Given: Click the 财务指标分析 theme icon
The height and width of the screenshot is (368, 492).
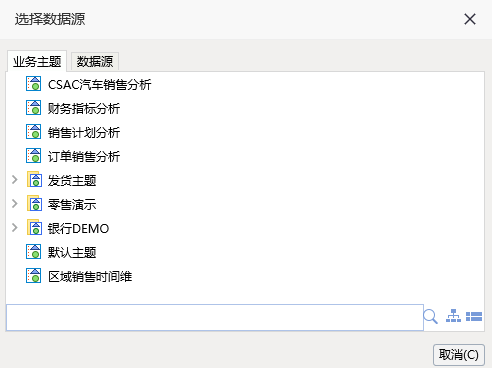Looking at the screenshot, I should [34, 108].
